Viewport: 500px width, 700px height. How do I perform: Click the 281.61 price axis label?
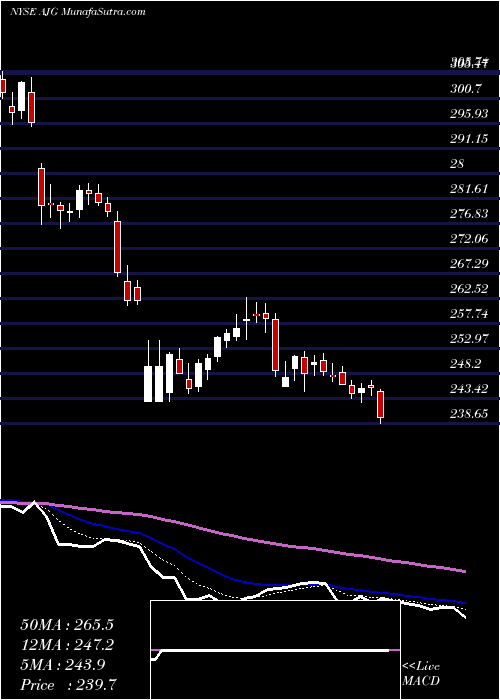[x=469, y=189]
